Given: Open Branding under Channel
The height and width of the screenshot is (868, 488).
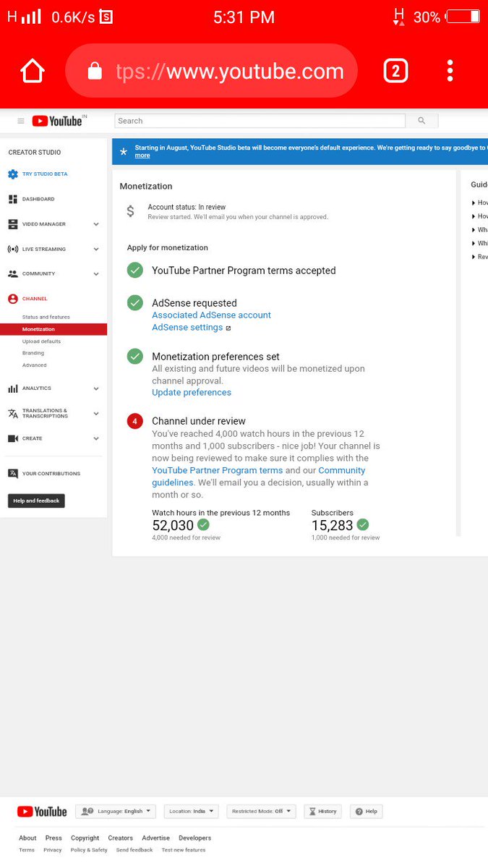Looking at the screenshot, I should click(x=33, y=353).
